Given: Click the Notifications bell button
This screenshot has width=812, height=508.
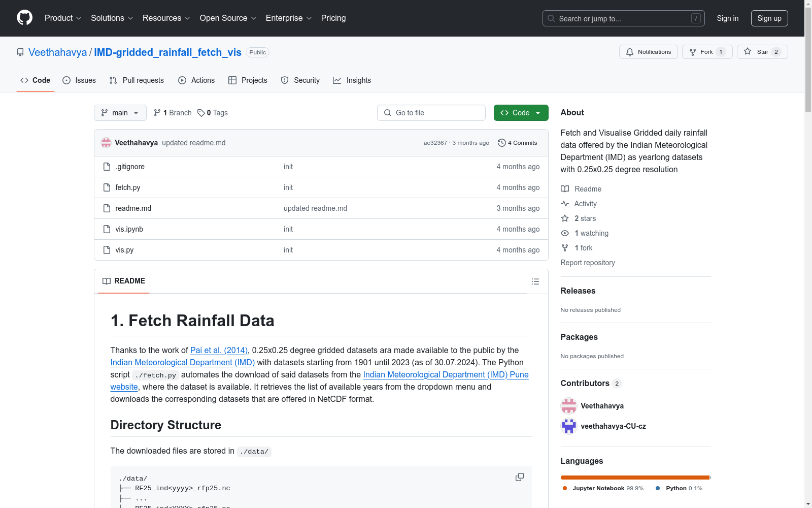Looking at the screenshot, I should coord(648,52).
